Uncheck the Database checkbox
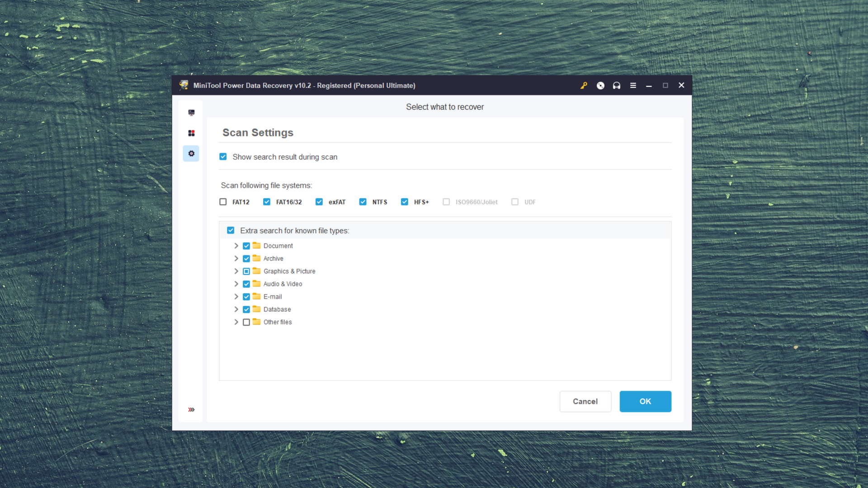 click(x=246, y=310)
